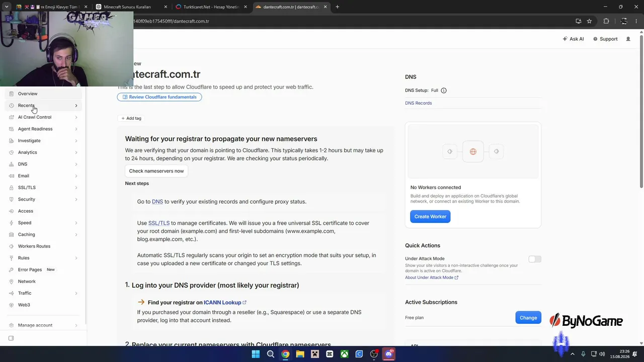644x362 pixels.
Task: Open Review Cloudflare fundamentals
Action: (x=159, y=97)
